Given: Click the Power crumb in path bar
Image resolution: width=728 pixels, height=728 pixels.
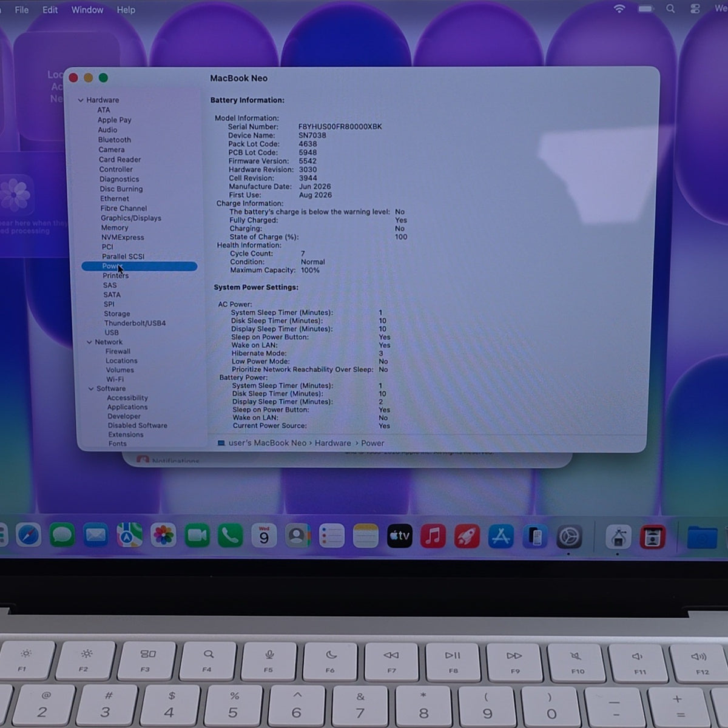Looking at the screenshot, I should 372,443.
